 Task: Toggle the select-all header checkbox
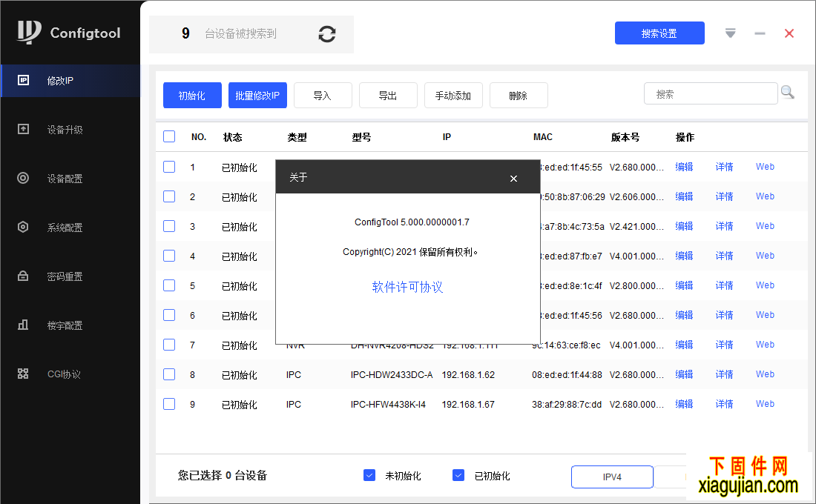pos(169,136)
